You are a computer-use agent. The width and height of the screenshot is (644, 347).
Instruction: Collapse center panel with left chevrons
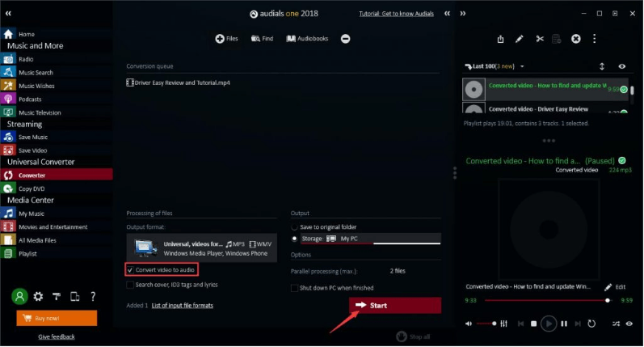click(448, 14)
